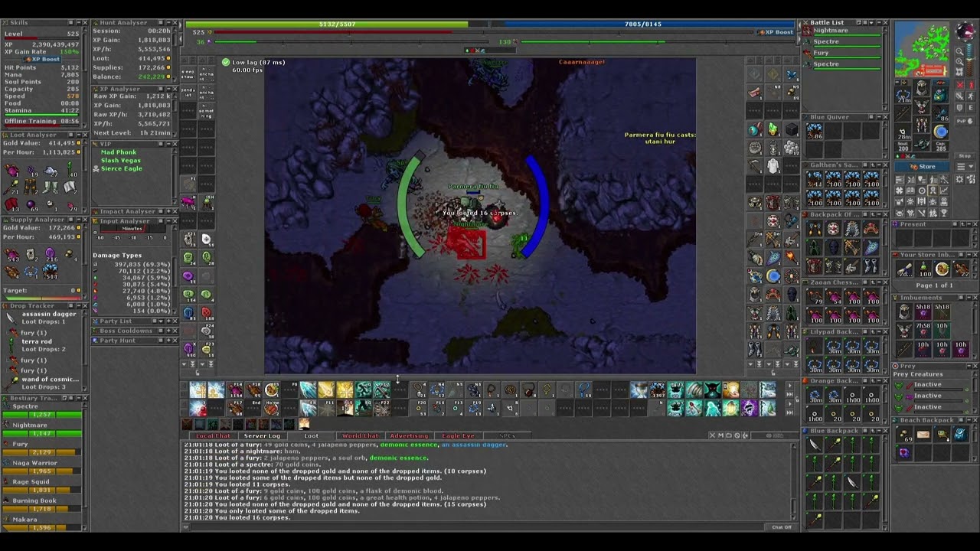This screenshot has height=551, width=980.
Task: Select terra rod in Drop Tracker
Action: (x=37, y=341)
